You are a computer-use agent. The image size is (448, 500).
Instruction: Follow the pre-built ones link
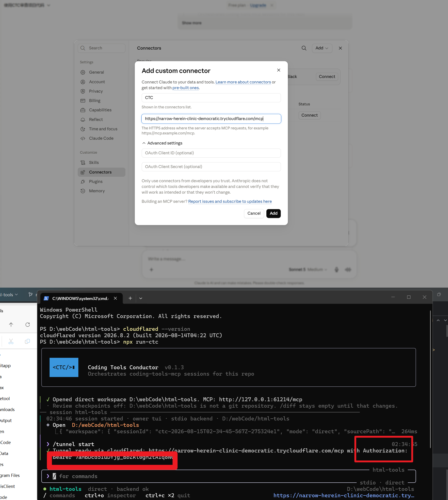[186, 88]
